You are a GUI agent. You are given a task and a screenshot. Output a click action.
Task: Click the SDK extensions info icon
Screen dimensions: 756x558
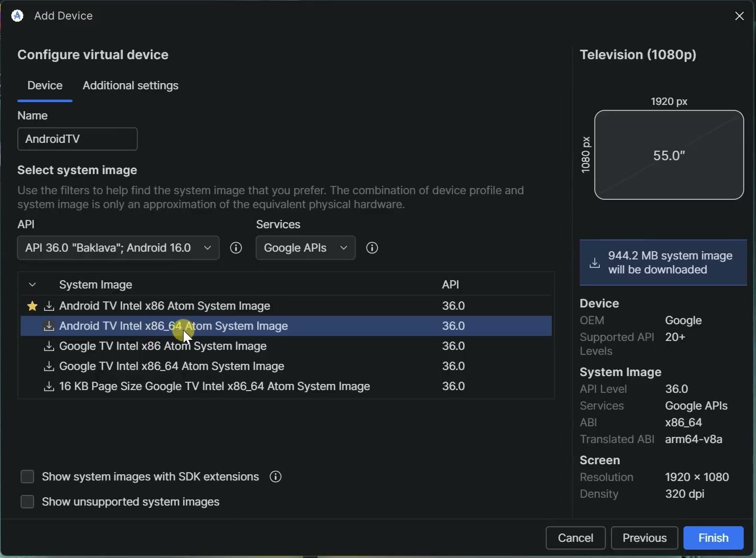tap(276, 477)
